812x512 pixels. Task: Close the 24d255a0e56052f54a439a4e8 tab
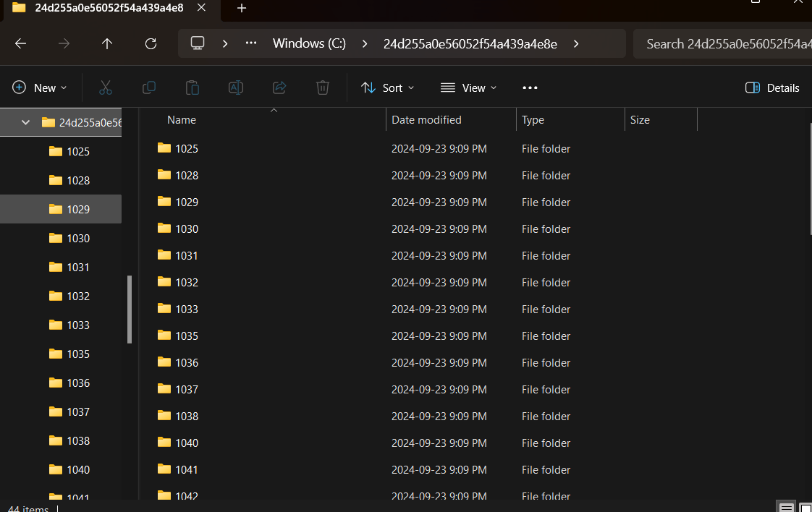(201, 8)
